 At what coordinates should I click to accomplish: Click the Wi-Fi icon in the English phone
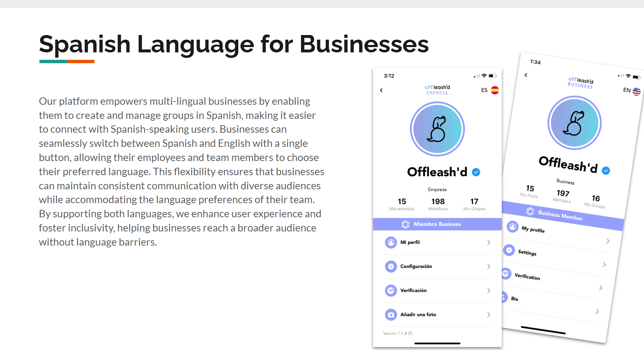628,76
